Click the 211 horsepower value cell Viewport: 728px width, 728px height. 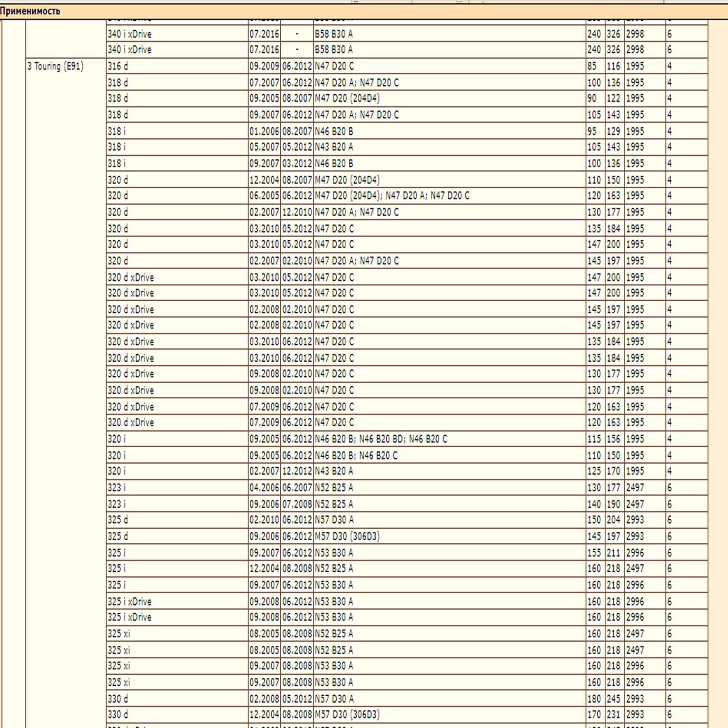click(613, 553)
